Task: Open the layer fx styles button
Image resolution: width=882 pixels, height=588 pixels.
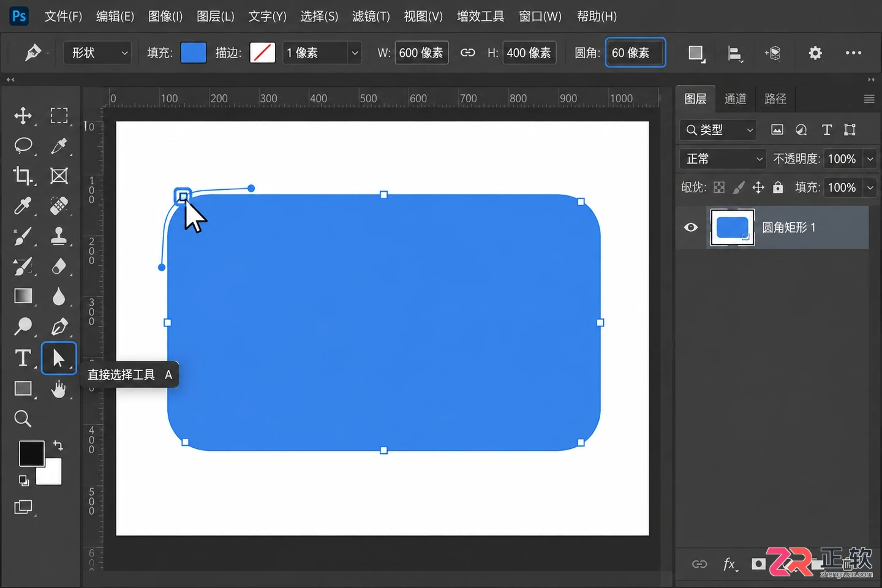Action: [729, 564]
